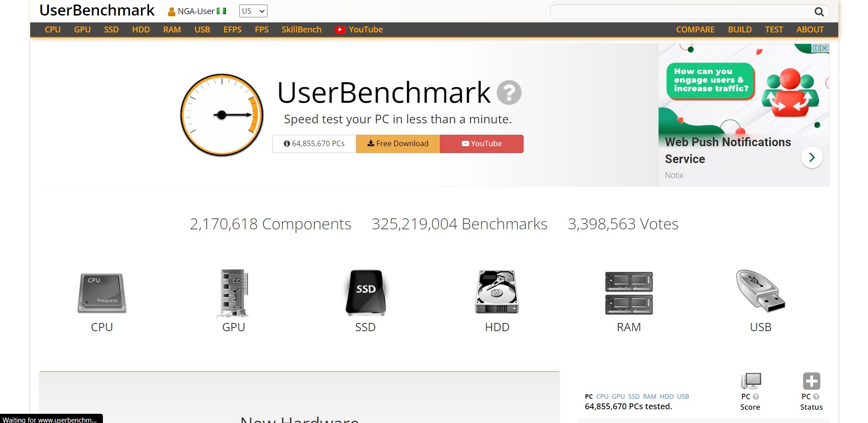Go to ABOUT page
The image size is (868, 423).
pyautogui.click(x=810, y=30)
